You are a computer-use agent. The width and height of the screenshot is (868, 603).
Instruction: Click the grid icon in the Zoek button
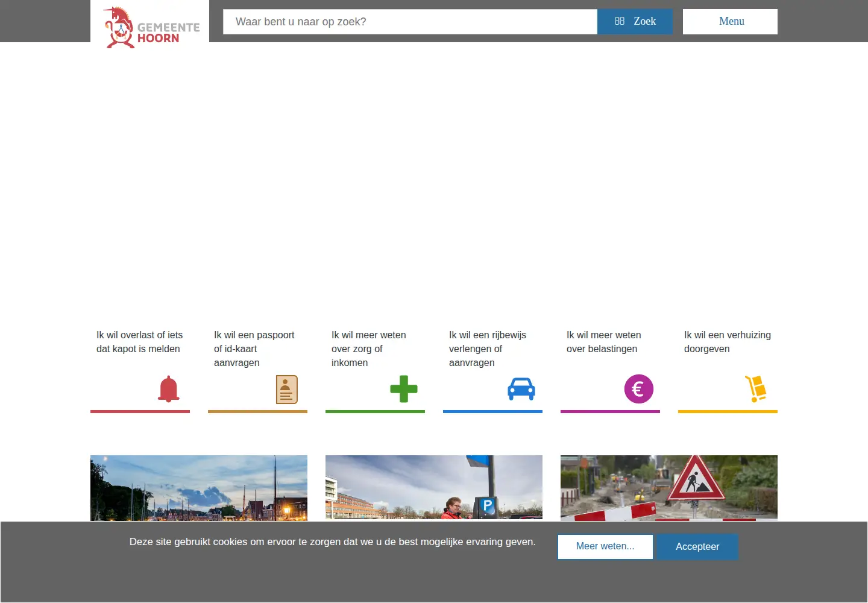[619, 21]
